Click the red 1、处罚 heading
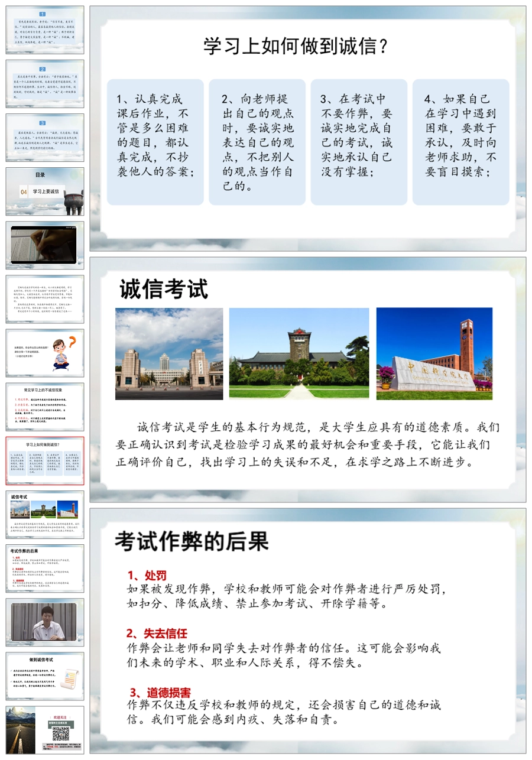 click(147, 575)
